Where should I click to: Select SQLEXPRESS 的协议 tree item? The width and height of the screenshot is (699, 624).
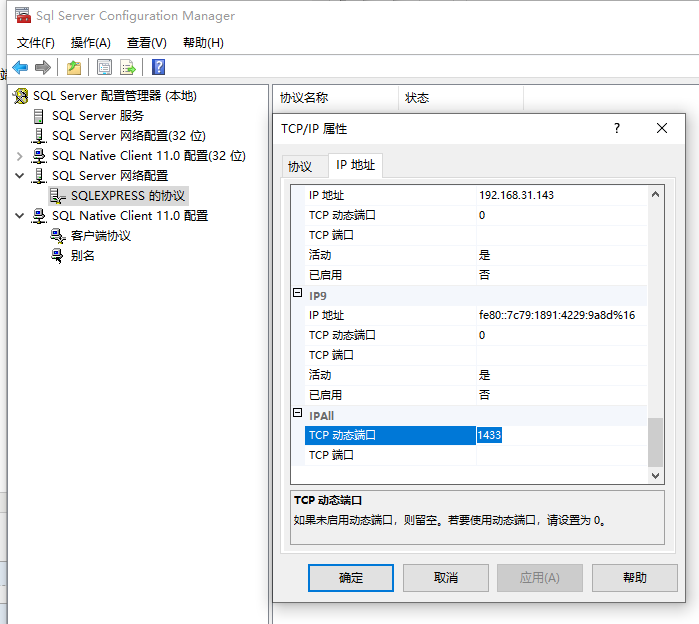click(x=127, y=196)
